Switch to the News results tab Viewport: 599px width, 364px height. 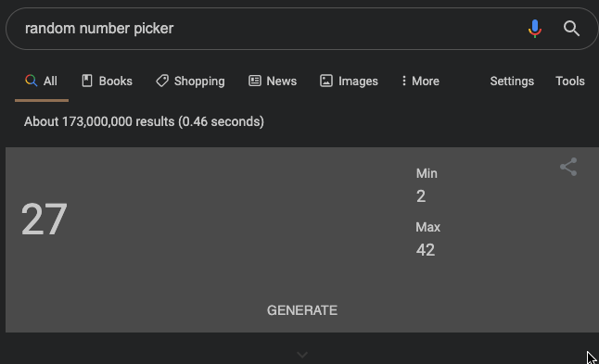pos(273,81)
